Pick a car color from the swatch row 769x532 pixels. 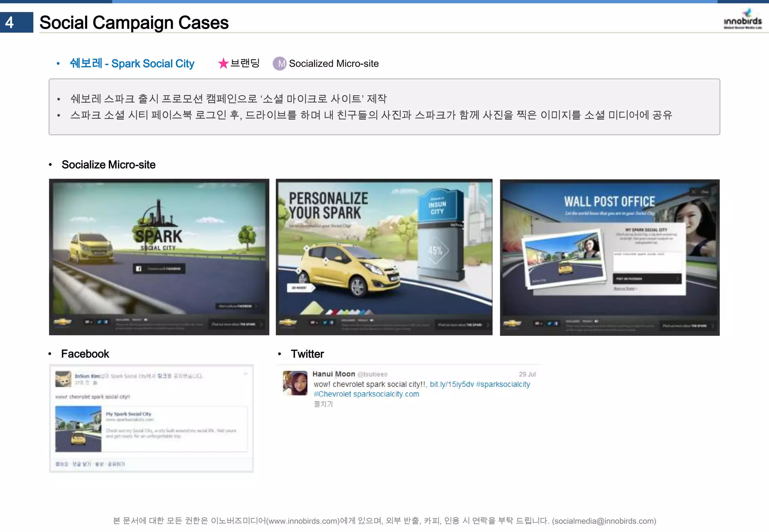[349, 311]
